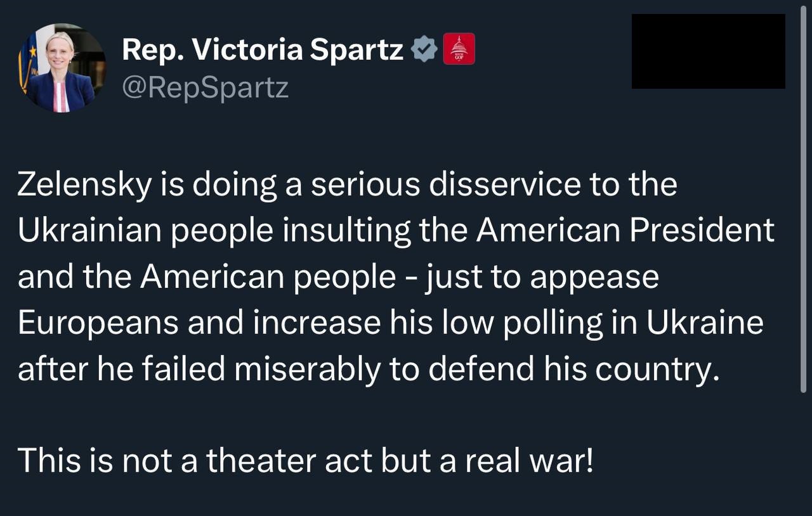Click the black redacted box at top right

(708, 51)
